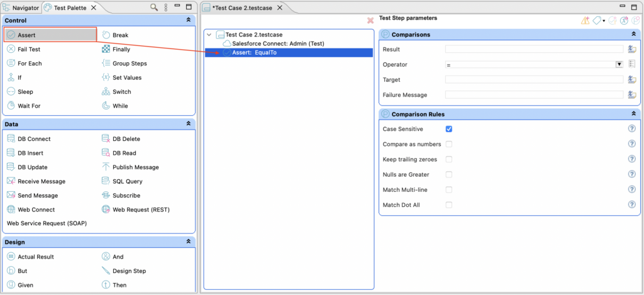Screen dimensions: 644x295
Task: Collapse the Design palette section
Action: pyautogui.click(x=189, y=242)
